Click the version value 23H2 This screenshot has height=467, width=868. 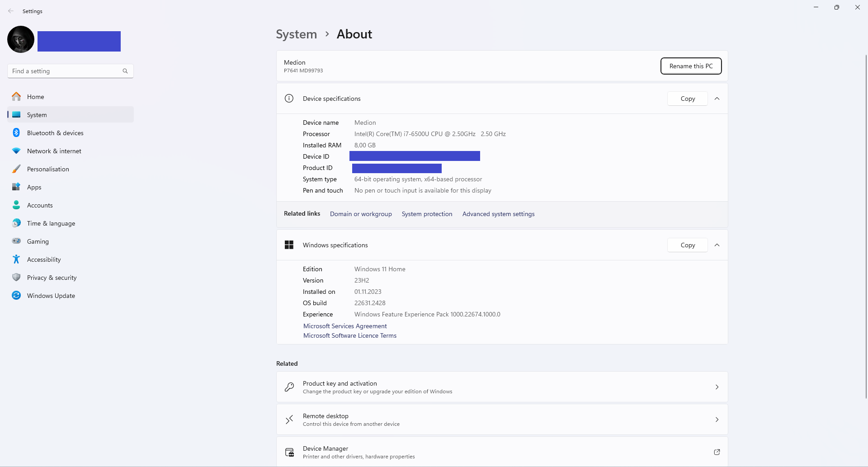click(362, 280)
